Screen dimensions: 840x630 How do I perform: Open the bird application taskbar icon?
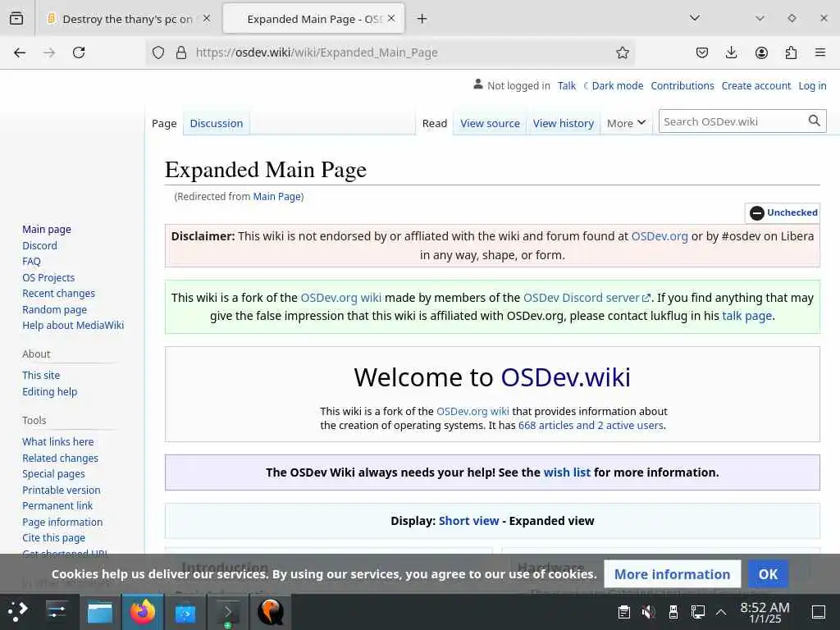pos(271,611)
